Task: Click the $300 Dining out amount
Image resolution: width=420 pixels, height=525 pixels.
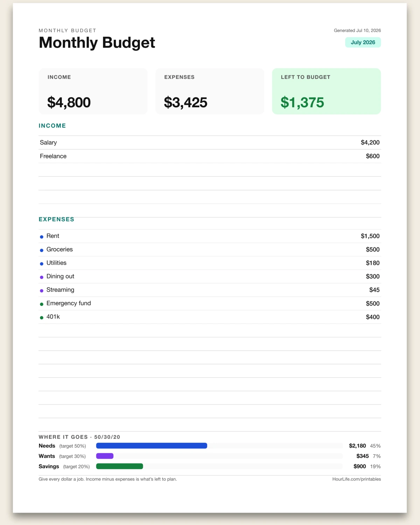Action: pos(373,276)
